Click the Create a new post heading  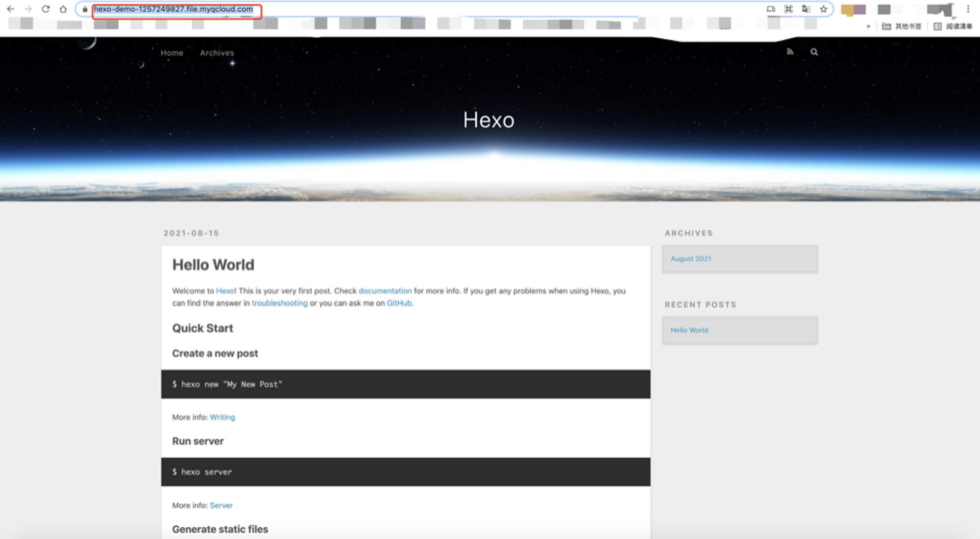215,353
